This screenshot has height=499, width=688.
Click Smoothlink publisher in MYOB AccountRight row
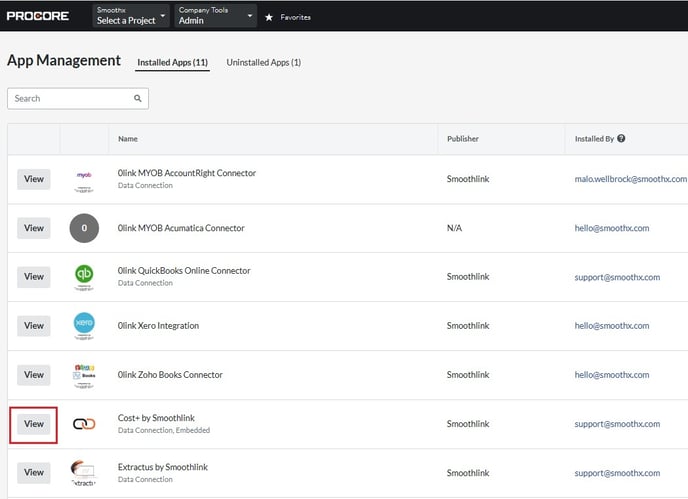468,179
